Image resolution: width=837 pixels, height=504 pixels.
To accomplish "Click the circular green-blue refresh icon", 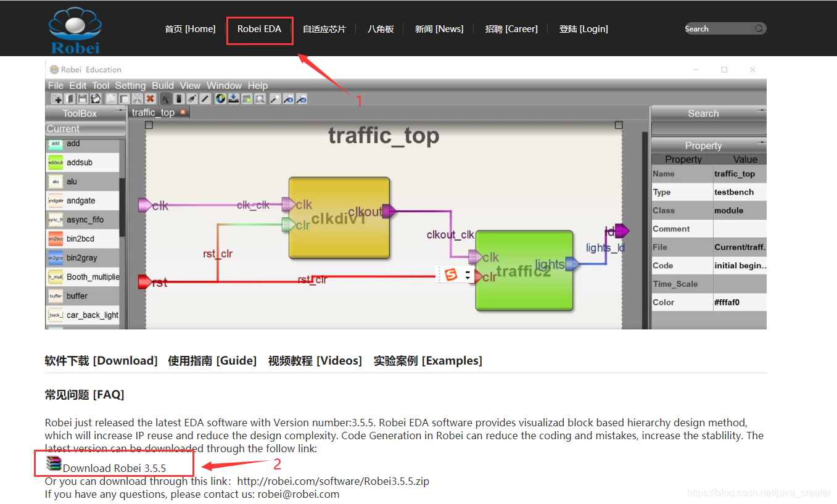I will pos(220,99).
